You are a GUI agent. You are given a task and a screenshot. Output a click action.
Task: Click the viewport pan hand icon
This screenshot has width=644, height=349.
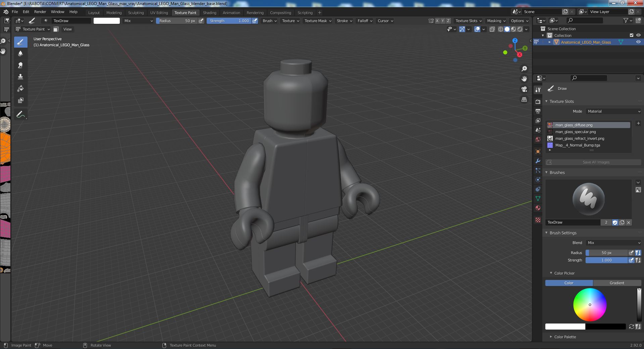pos(524,79)
